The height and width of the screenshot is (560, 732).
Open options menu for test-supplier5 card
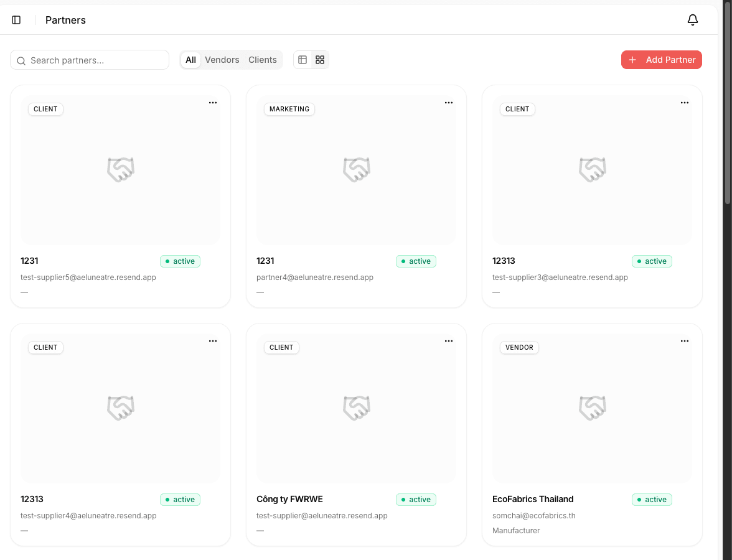213,103
